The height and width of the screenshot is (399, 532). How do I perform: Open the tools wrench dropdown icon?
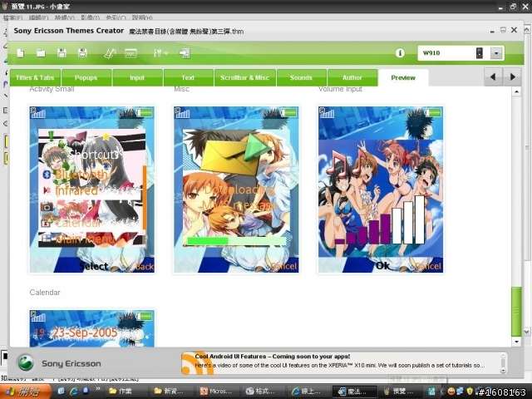pos(160,53)
